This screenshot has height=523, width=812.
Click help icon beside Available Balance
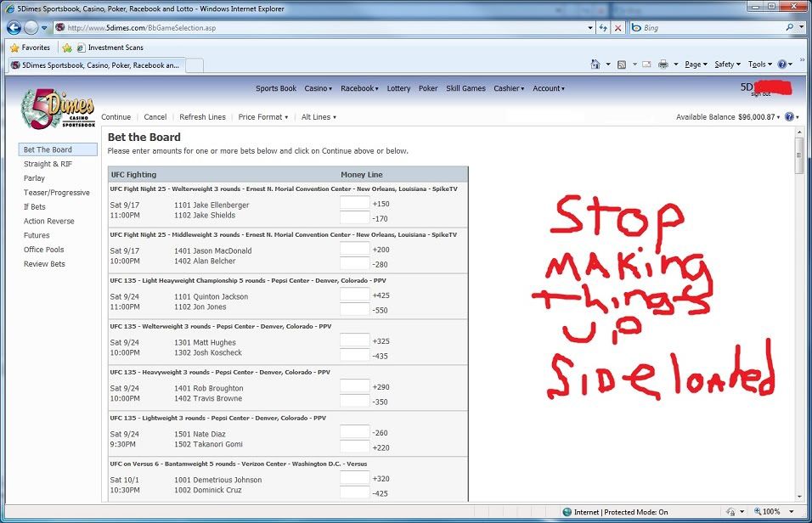pyautogui.click(x=789, y=117)
